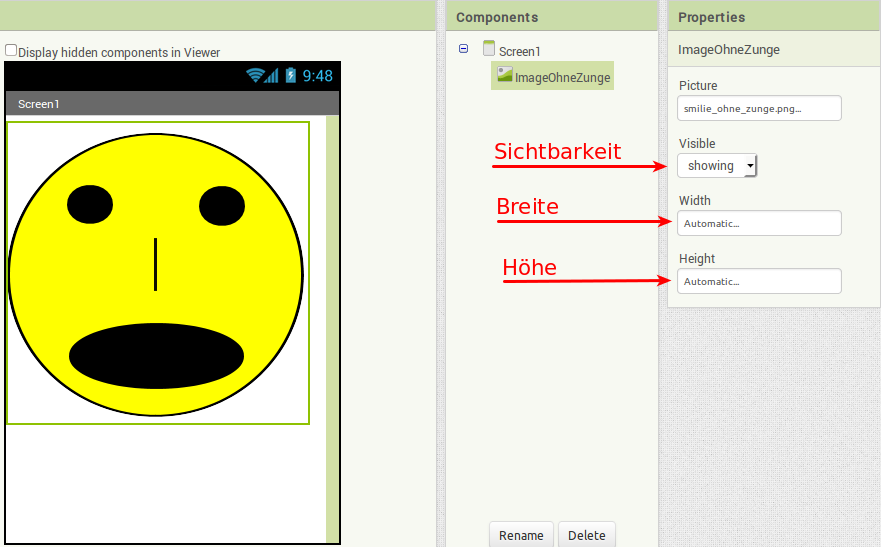Toggle Display hidden components in Viewer checkbox
Viewport: 881px width, 547px height.
pos(11,50)
